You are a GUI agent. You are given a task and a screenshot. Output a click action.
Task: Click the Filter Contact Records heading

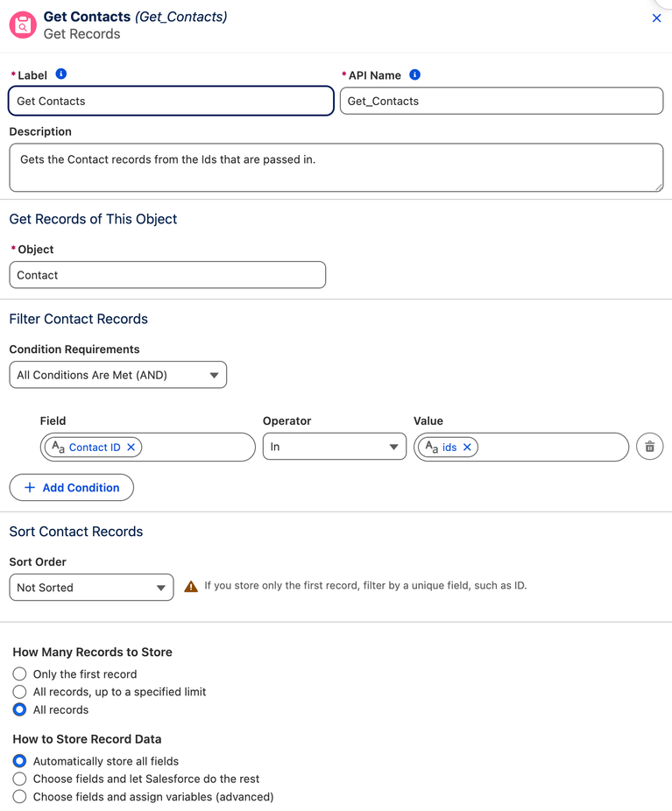tap(79, 319)
